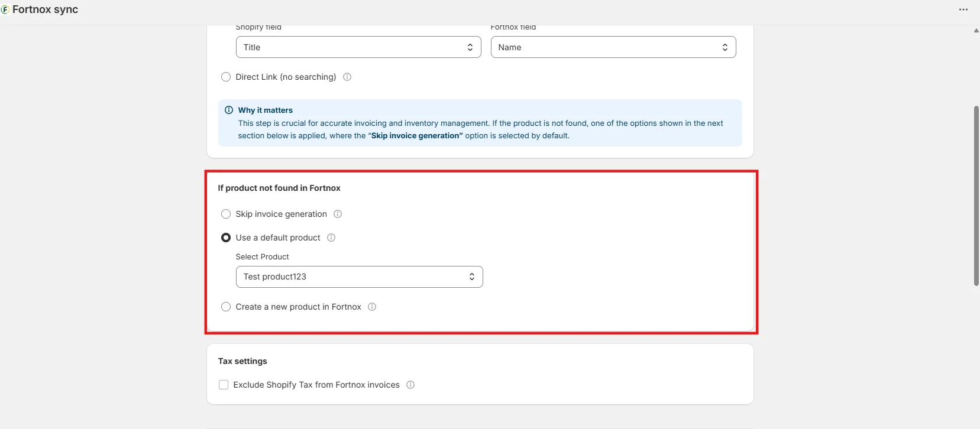Click the Fortnox sync title text
This screenshot has width=980, height=429.
point(45,9)
